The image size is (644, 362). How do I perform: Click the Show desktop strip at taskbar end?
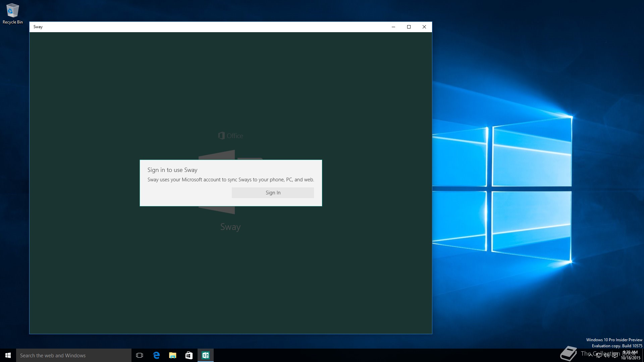coord(643,355)
